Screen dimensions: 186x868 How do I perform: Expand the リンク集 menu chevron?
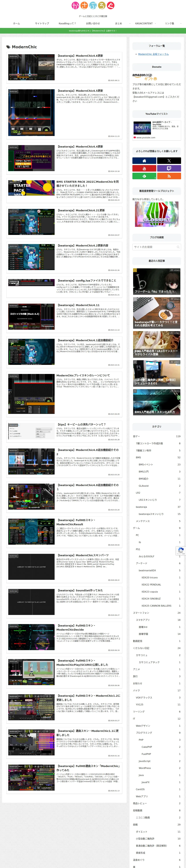(181, 24)
